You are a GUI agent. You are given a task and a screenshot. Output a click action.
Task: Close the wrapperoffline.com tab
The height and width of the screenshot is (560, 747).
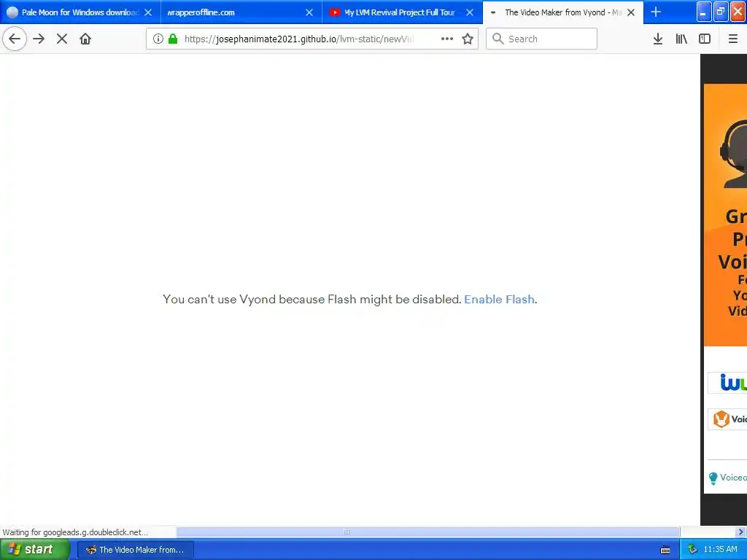309,12
